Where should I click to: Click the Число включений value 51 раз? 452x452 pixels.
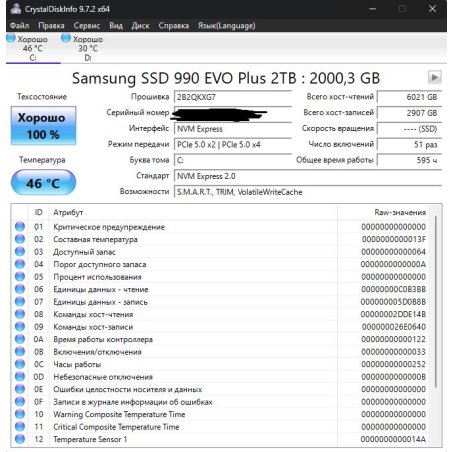pyautogui.click(x=409, y=144)
